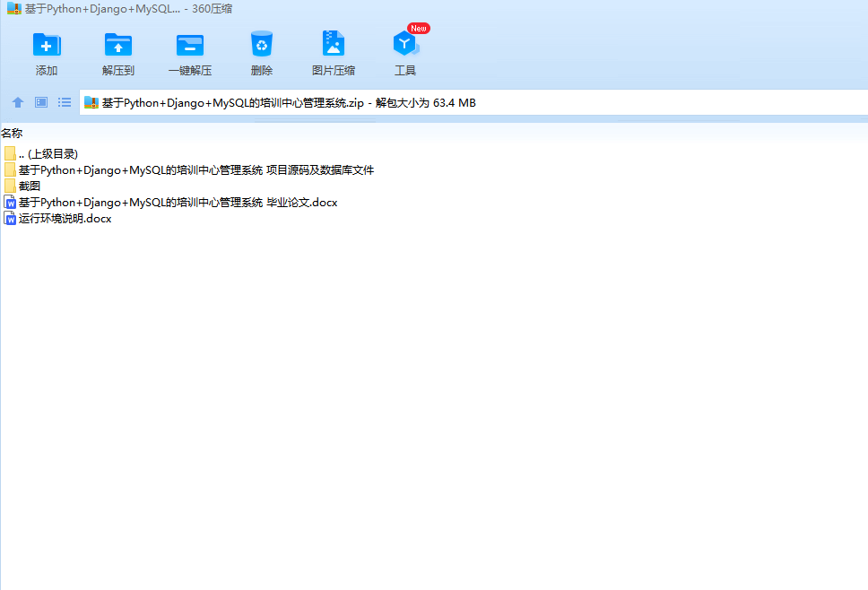Open the 工具 (Tools) icon
Screen dimensions: 868x590
404,44
